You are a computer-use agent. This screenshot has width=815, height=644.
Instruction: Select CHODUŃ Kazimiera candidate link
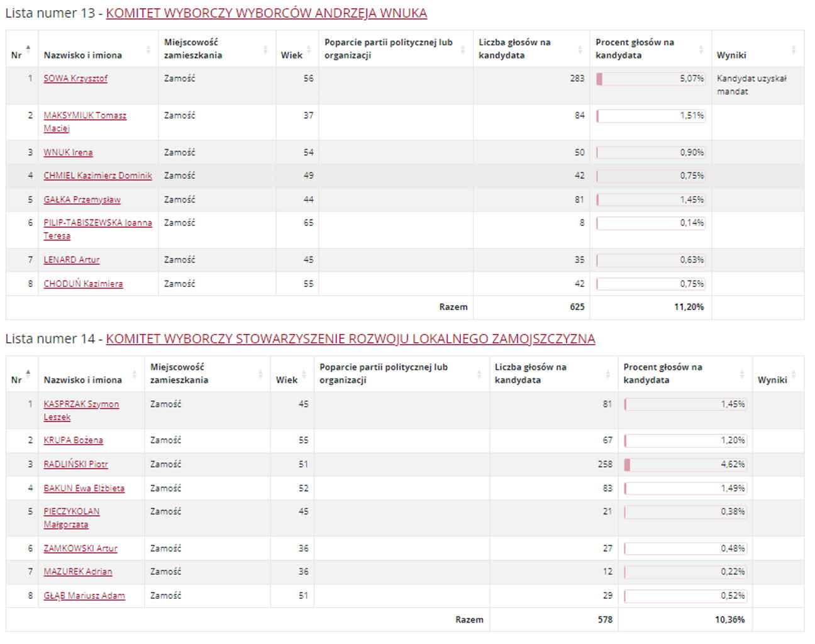pyautogui.click(x=83, y=284)
